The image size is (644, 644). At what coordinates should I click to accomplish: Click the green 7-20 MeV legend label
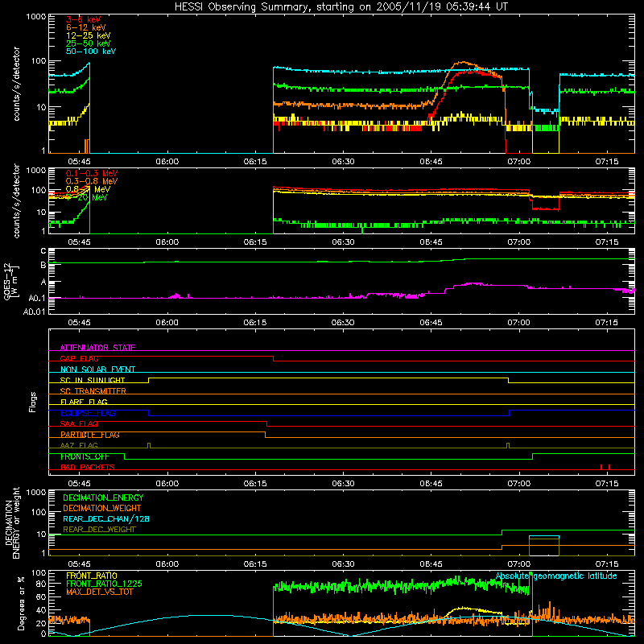tap(88, 197)
